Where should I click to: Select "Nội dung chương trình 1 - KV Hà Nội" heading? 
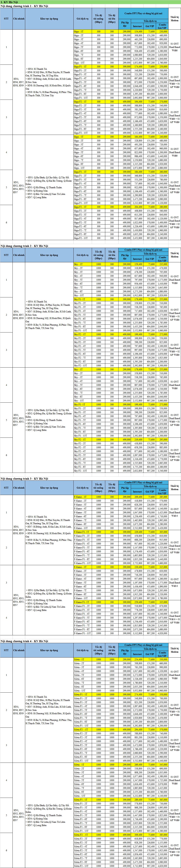pyautogui.click(x=24, y=6)
